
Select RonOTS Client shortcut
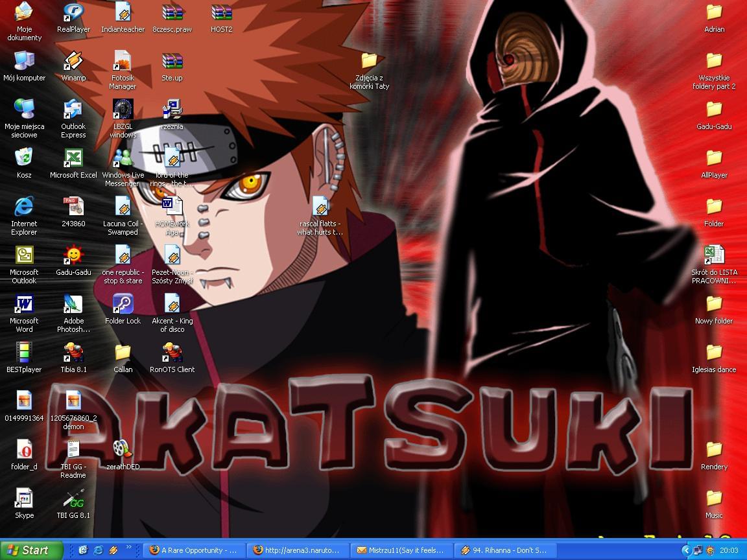click(172, 352)
